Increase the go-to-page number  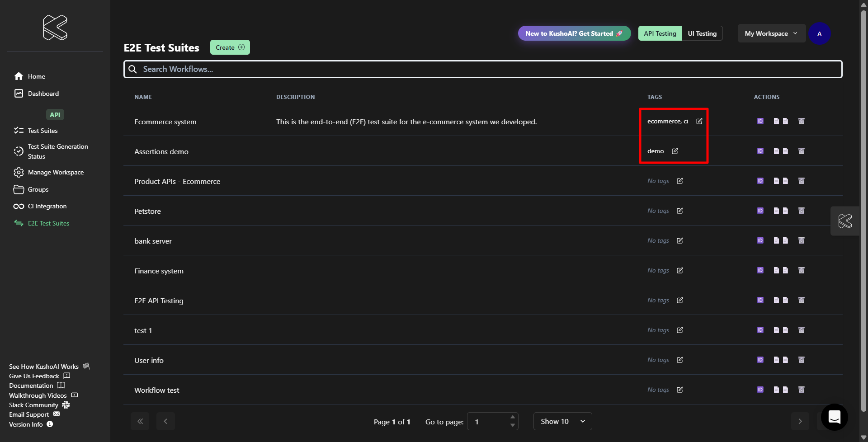(x=512, y=417)
